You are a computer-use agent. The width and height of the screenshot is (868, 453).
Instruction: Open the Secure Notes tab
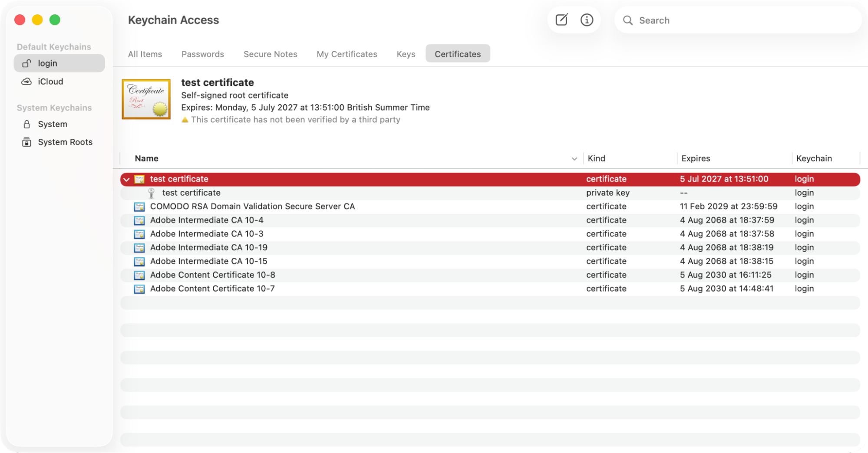(x=271, y=54)
